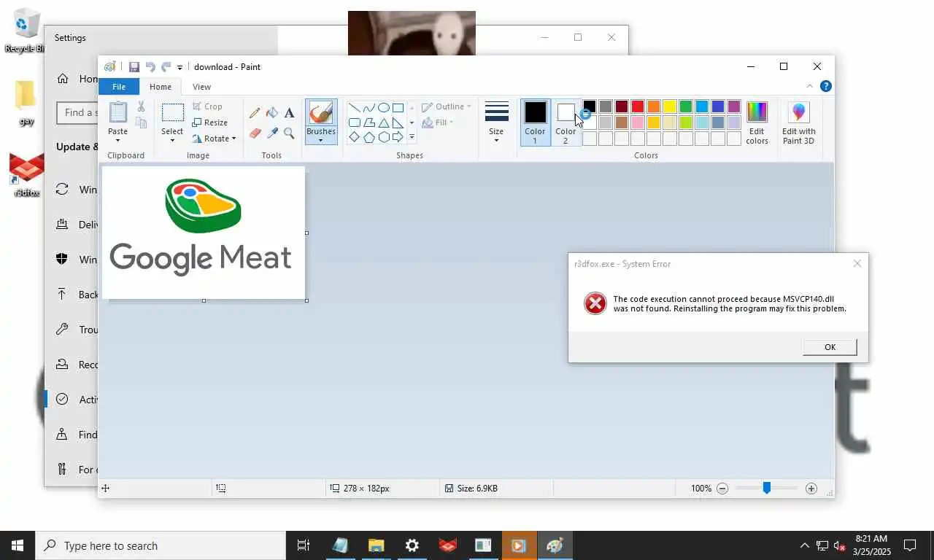934x560 pixels.
Task: Expand the Rotate dropdown menu
Action: coord(233,139)
